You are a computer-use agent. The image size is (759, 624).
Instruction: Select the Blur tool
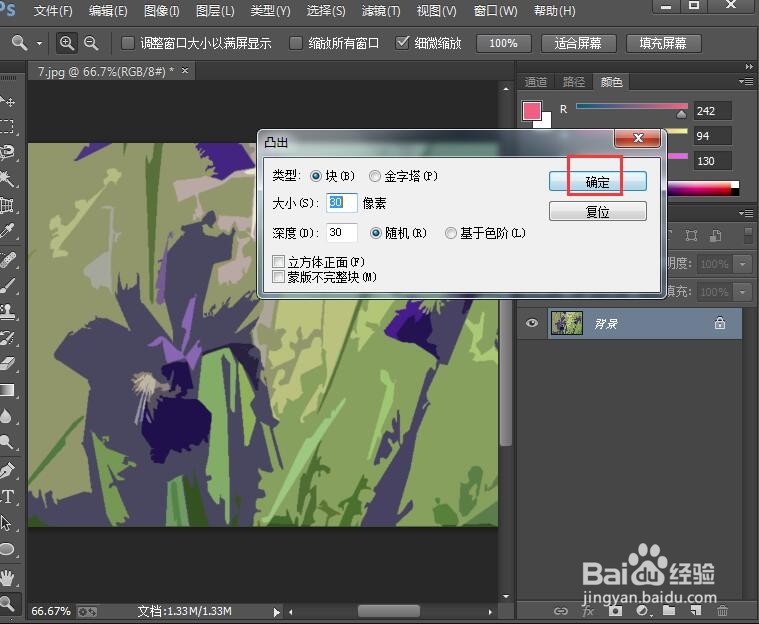point(7,416)
